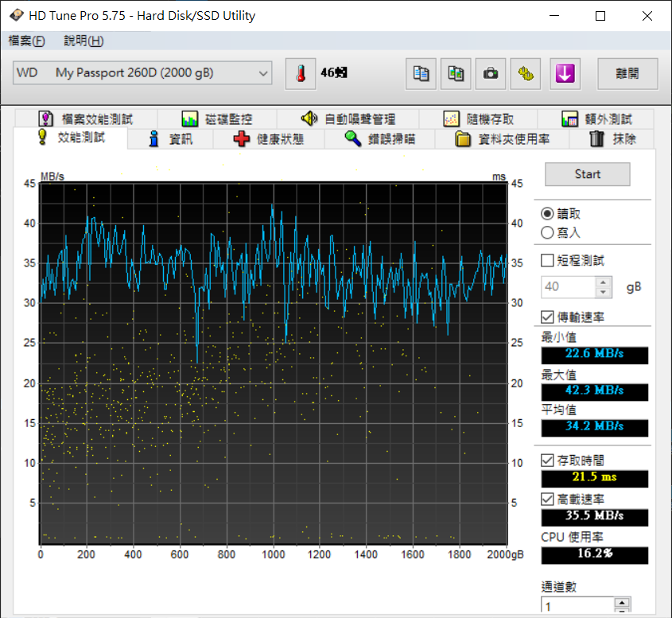Click the camera save screenshot icon

click(x=491, y=74)
